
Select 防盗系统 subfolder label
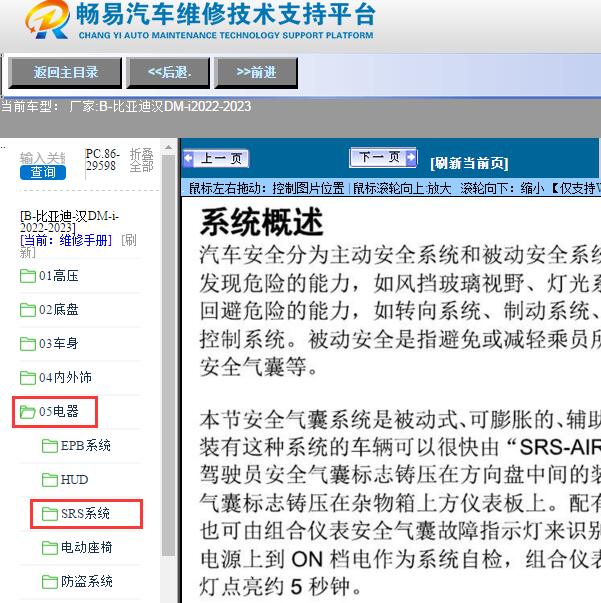[x=87, y=581]
